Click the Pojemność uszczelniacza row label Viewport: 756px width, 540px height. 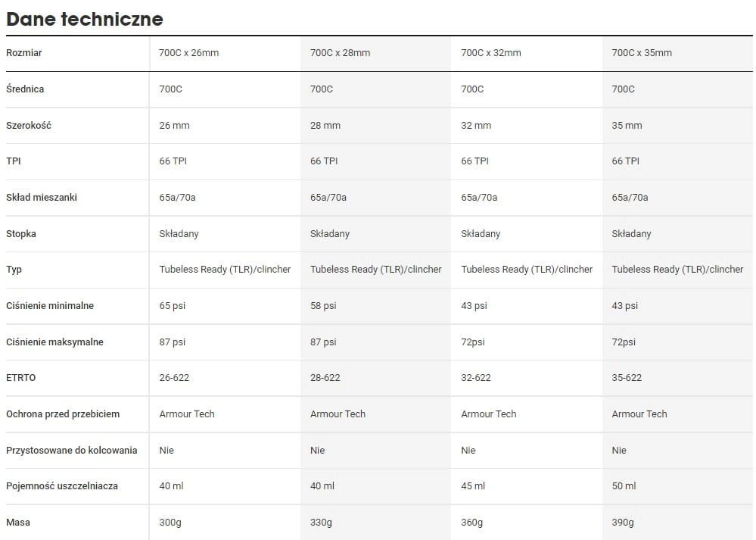tap(62, 486)
